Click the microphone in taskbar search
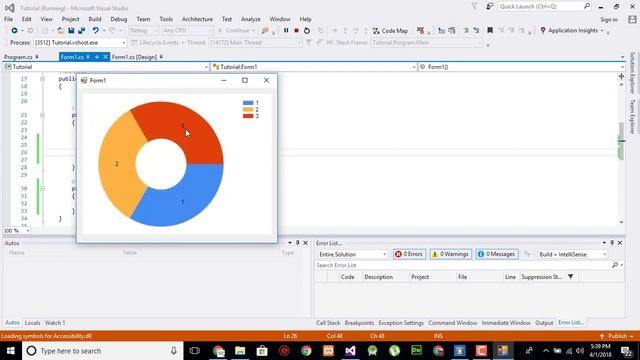Image resolution: width=640 pixels, height=360 pixels. (x=173, y=351)
